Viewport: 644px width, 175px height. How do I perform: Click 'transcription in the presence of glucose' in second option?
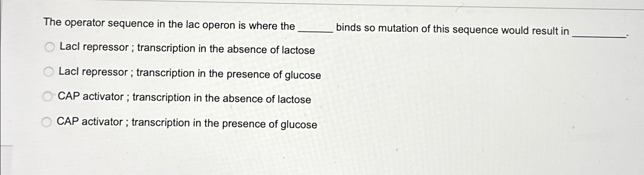pos(229,74)
